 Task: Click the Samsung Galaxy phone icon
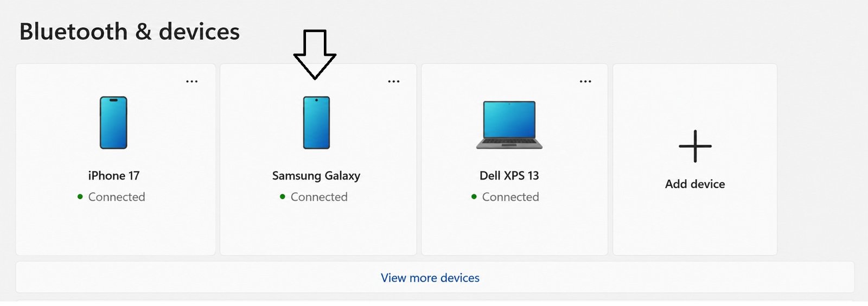(x=316, y=123)
